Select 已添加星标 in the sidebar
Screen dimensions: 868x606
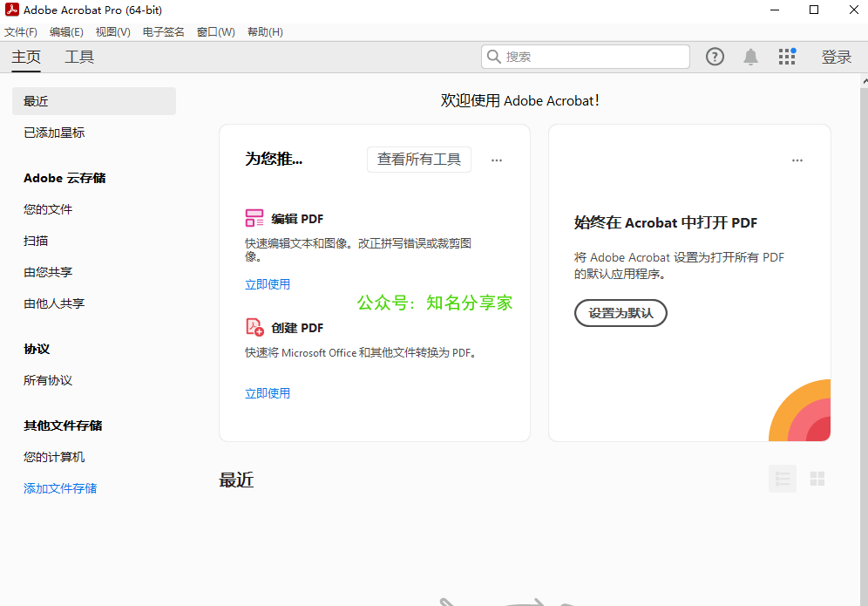54,133
